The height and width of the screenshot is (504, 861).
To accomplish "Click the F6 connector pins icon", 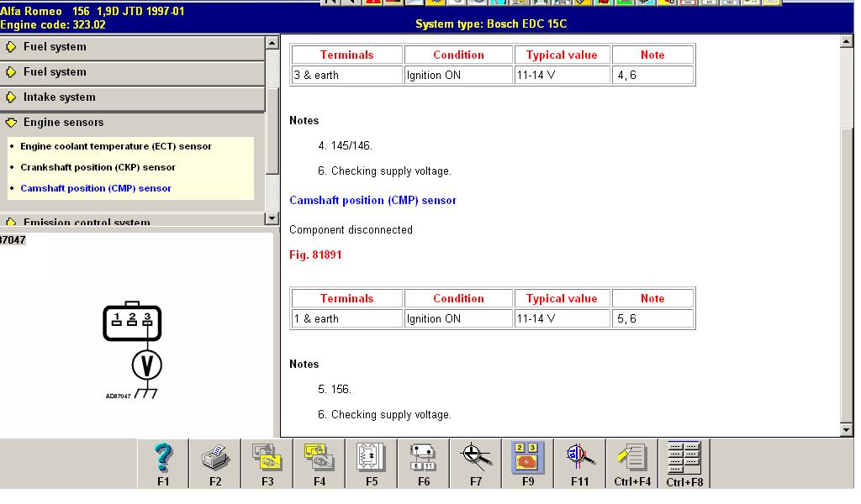I will (424, 464).
